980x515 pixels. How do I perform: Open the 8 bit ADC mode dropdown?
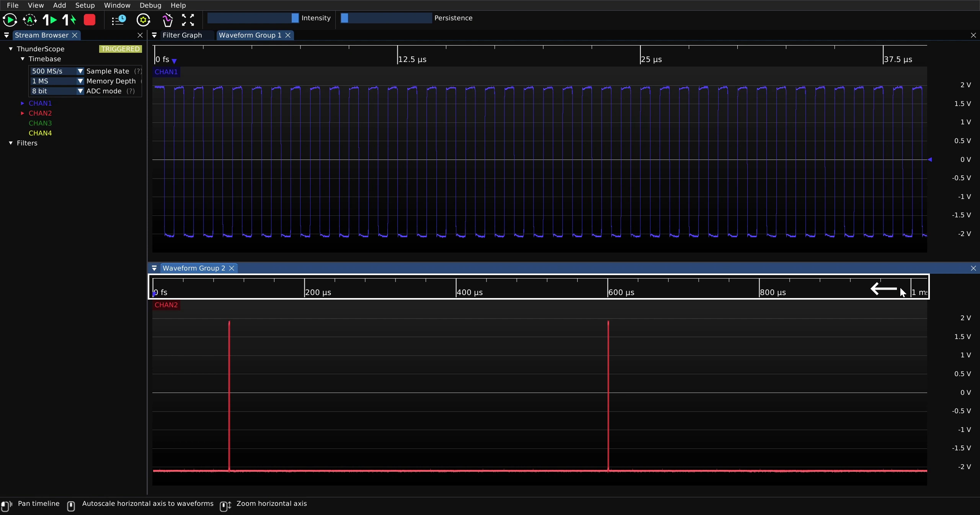tap(57, 91)
